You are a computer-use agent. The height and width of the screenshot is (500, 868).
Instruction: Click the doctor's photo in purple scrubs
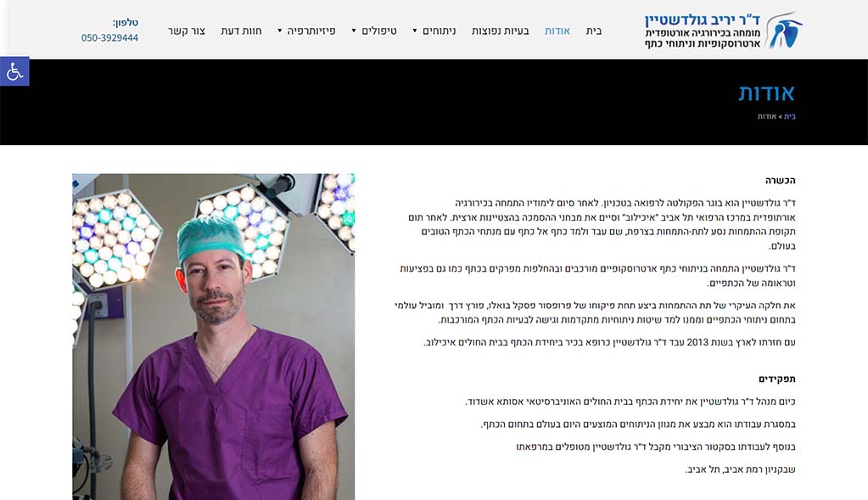[213, 337]
